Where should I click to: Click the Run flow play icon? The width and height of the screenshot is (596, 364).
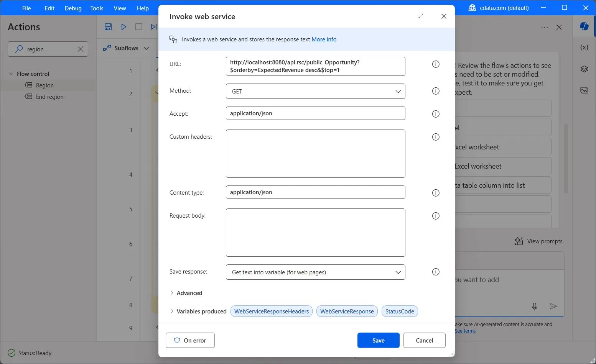[123, 27]
